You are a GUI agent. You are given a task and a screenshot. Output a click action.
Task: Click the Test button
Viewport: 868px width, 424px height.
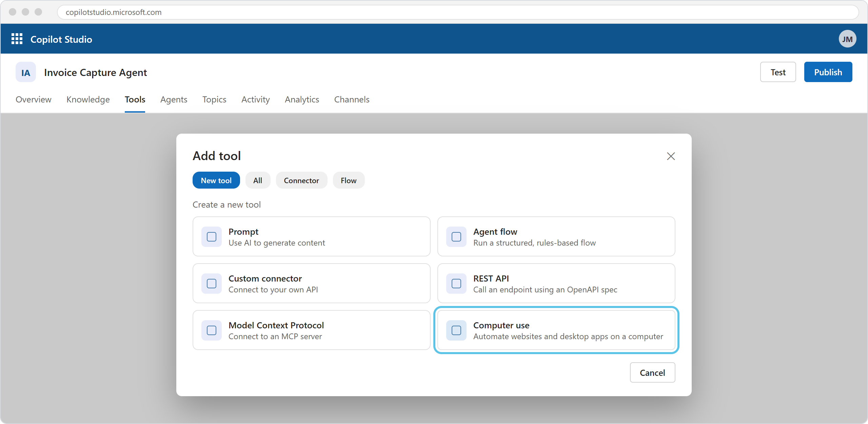coord(778,72)
